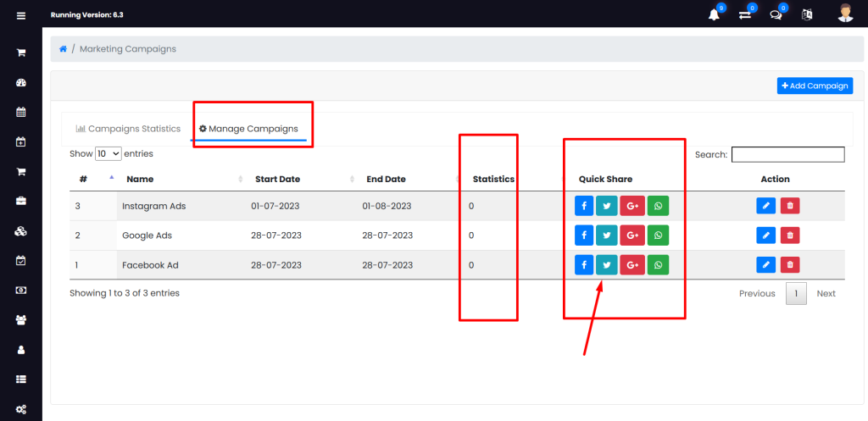868x421 pixels.
Task: Share Facebook Ad on Twitter
Action: (607, 264)
